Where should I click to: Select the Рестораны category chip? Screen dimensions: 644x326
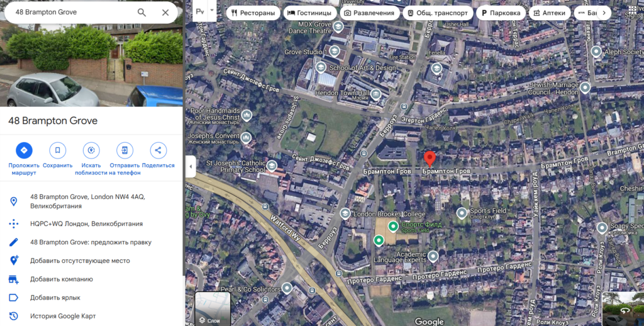253,13
